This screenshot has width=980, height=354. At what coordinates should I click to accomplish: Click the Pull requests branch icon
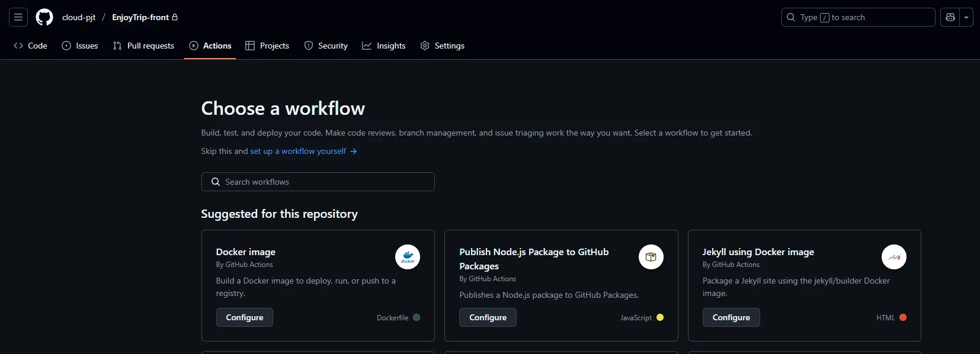(117, 46)
